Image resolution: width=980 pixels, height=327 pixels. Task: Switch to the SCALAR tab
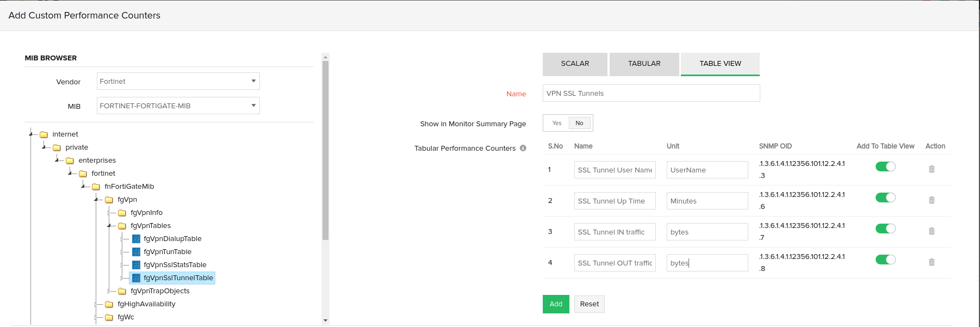click(575, 64)
